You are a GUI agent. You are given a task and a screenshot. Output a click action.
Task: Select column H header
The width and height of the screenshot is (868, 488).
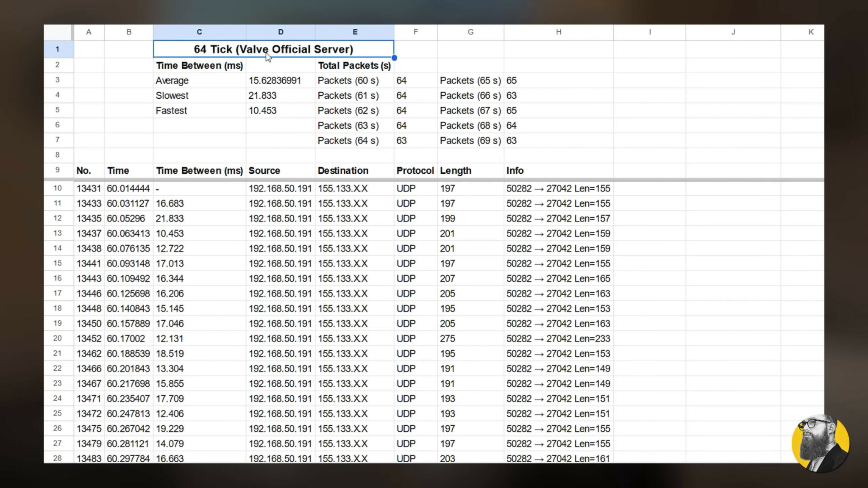[x=558, y=32]
